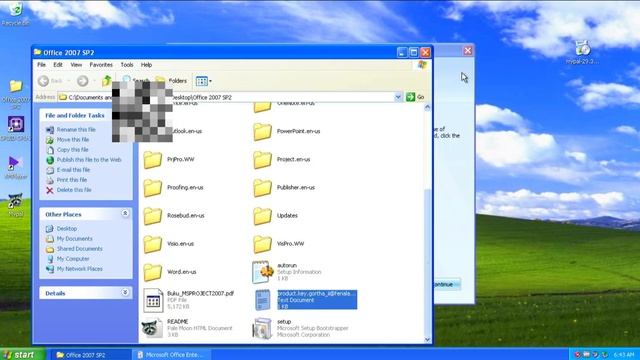Open the View menu
Screen dimensions: 640x360
click(x=76, y=65)
